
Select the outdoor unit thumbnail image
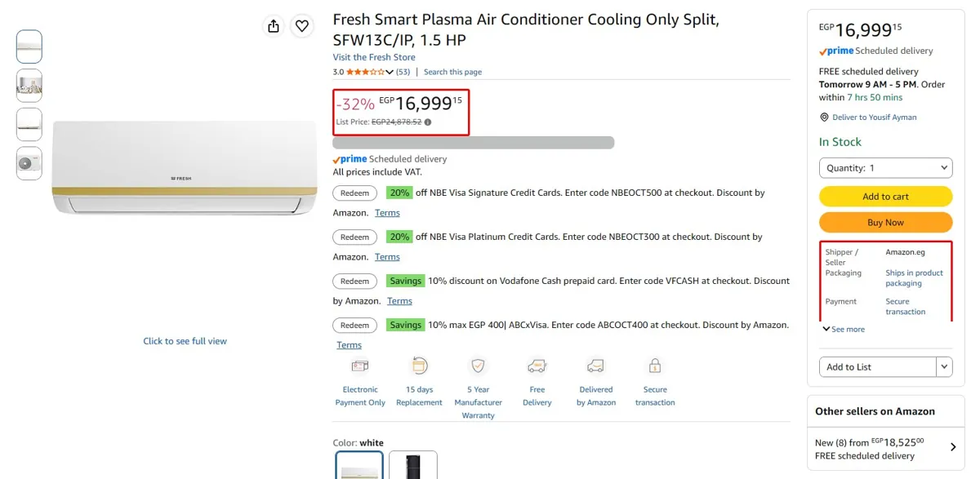(29, 164)
